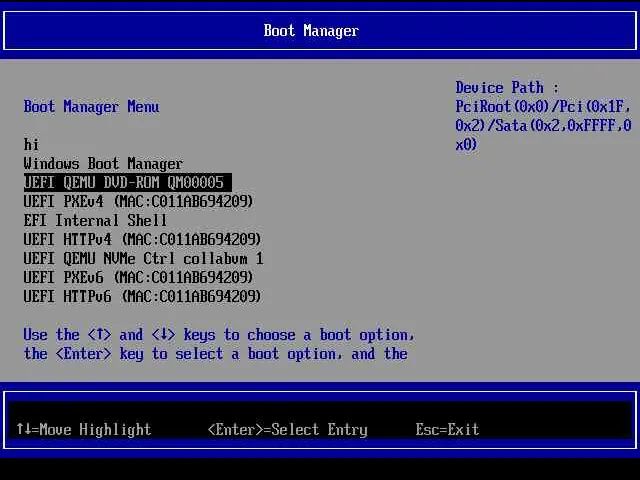
Task: Click the Boot Manager Menu heading
Action: click(x=91, y=107)
